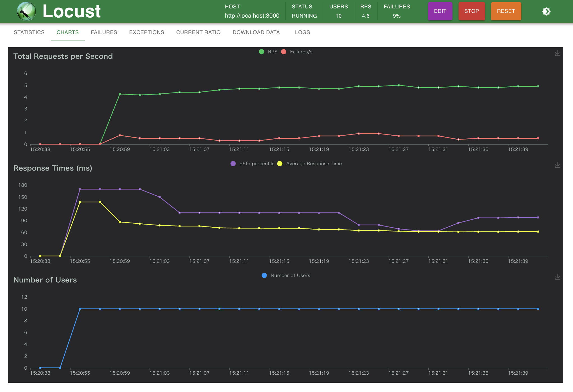573x392 pixels.
Task: Toggle the Average Response Time legend item
Action: 309,164
